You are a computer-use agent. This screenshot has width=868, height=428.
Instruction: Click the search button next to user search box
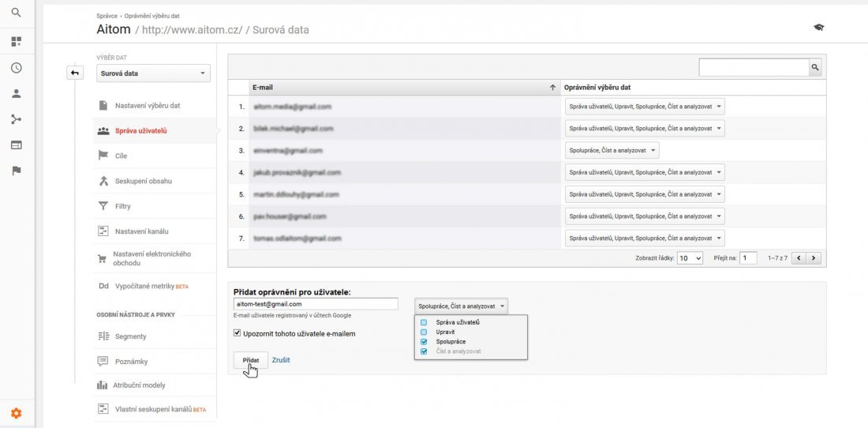pos(815,68)
